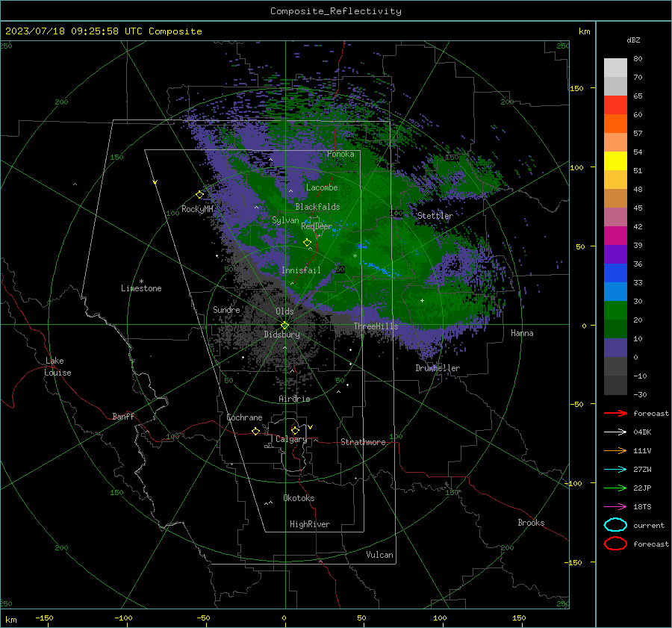Click the green 22JP arrow icon
The image size is (672, 628).
point(615,488)
